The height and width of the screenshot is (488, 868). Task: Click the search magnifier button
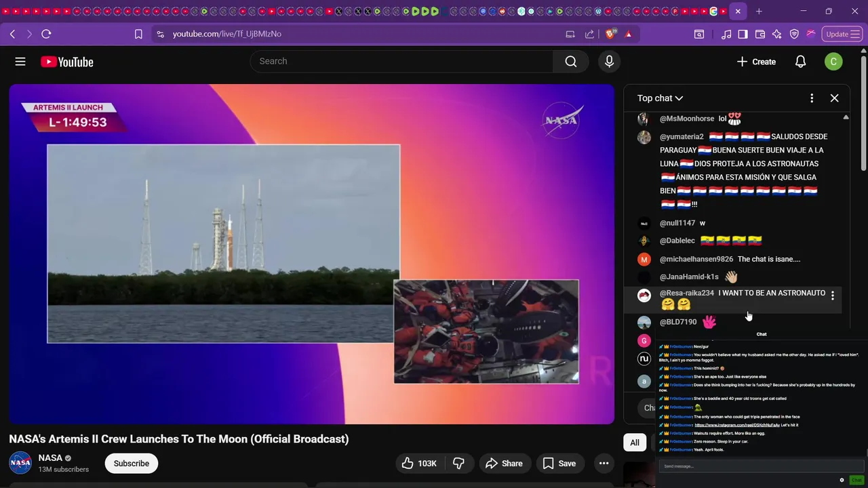[571, 62]
